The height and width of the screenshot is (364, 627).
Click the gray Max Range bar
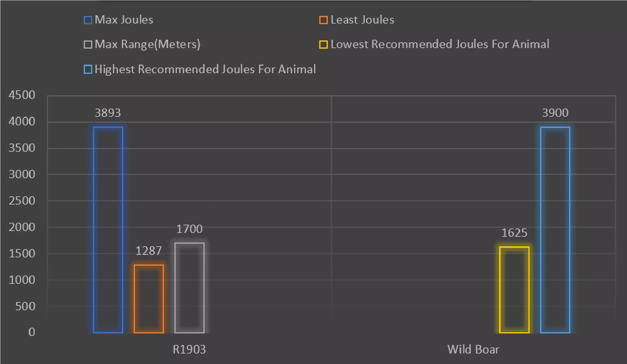pos(189,287)
